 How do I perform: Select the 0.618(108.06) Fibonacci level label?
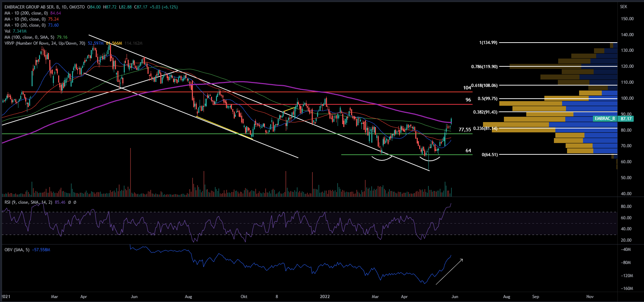(485, 86)
